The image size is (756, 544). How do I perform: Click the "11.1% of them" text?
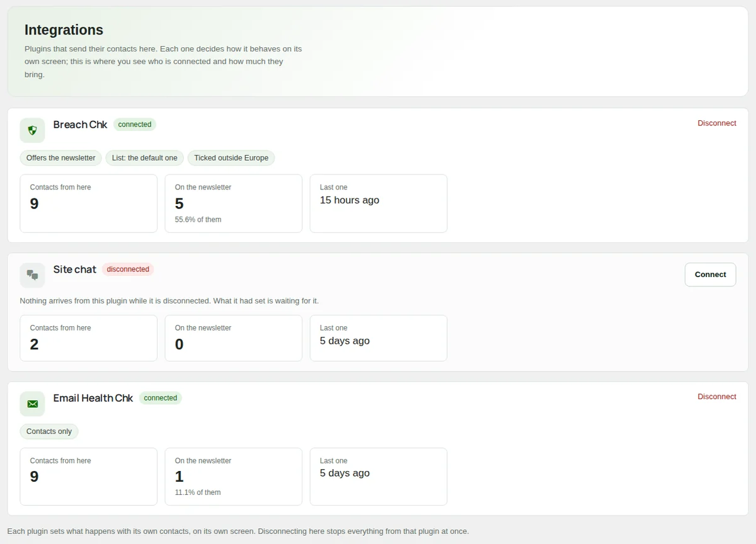coord(198,492)
